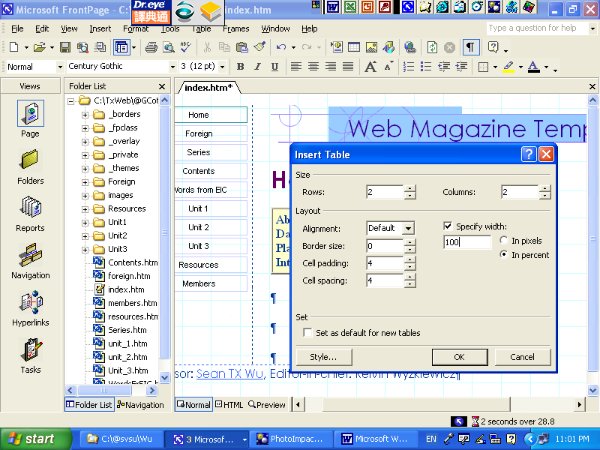Open the Alignment dropdown in Insert Table

tap(409, 228)
